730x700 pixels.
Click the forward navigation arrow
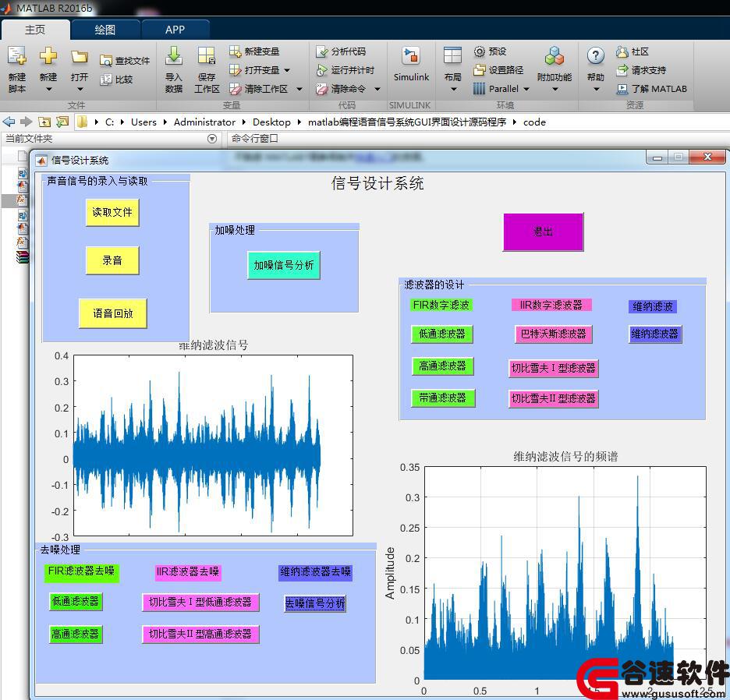(x=26, y=122)
